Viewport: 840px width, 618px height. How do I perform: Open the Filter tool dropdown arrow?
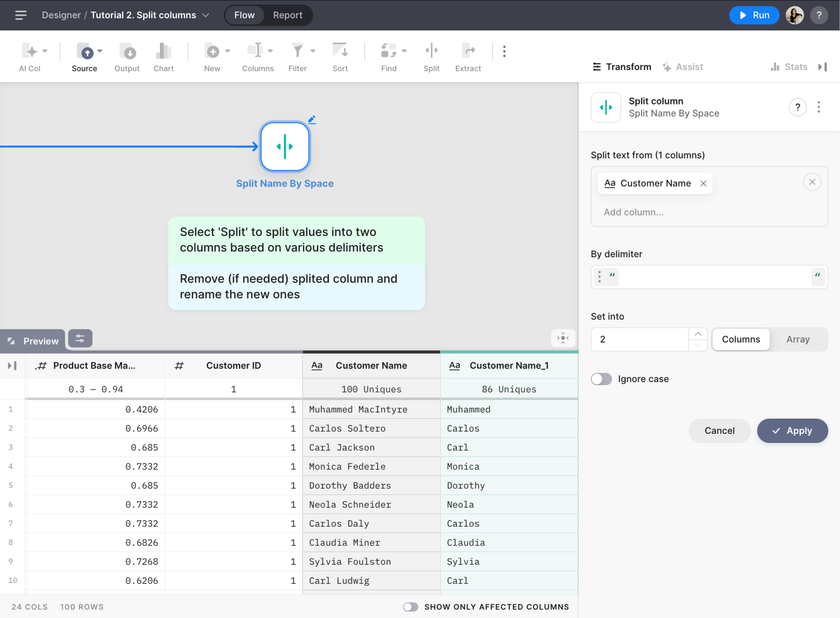[x=313, y=51]
